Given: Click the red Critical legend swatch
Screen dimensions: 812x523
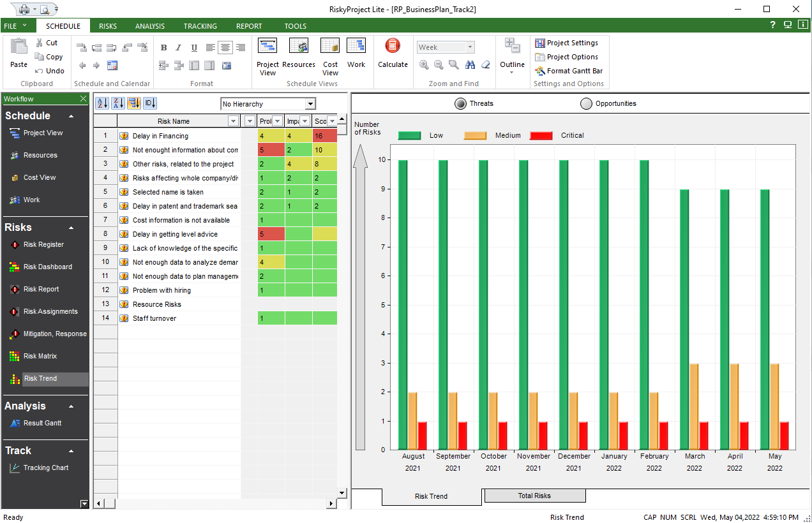Looking at the screenshot, I should [541, 135].
